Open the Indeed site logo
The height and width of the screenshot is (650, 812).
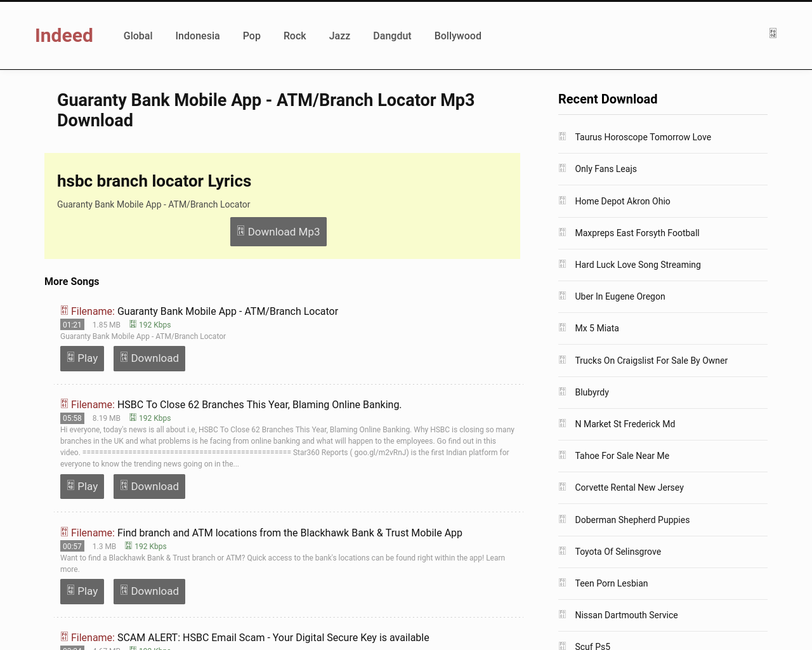(x=64, y=36)
